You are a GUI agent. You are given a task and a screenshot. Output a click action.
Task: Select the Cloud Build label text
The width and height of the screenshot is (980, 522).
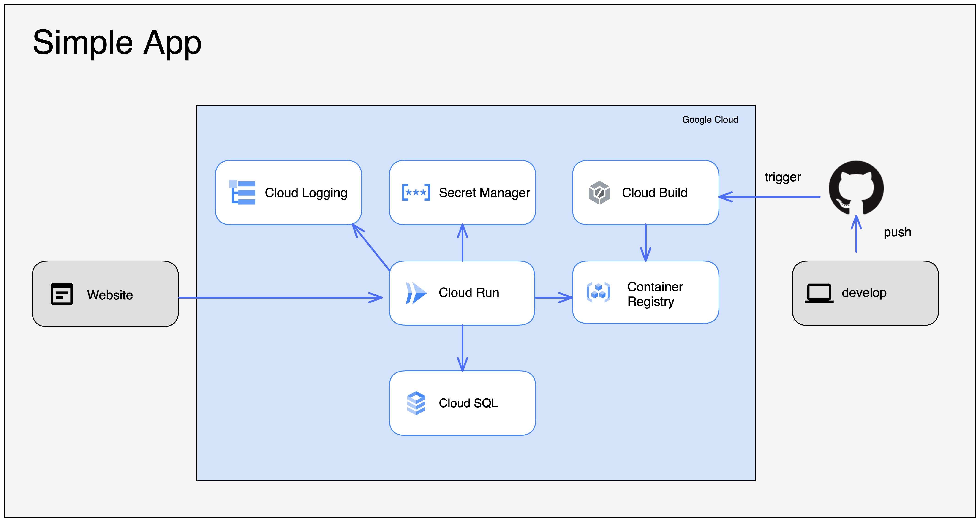click(654, 193)
